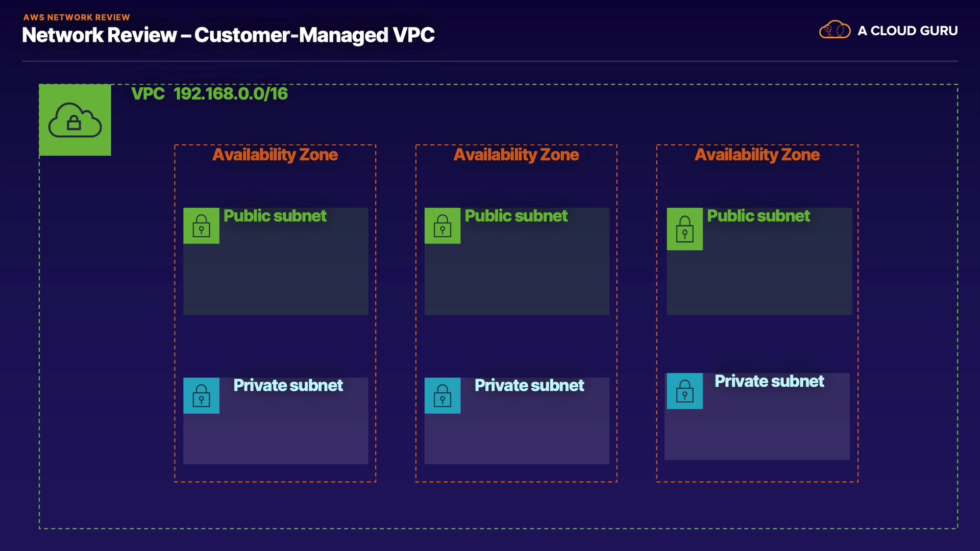Viewport: 980px width, 551px height.
Task: Select the rightmost Availability Zone heading
Action: pos(757,155)
